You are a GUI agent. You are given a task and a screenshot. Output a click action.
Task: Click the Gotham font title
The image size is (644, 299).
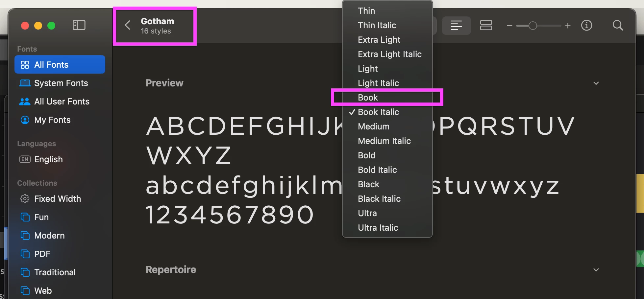point(158,21)
